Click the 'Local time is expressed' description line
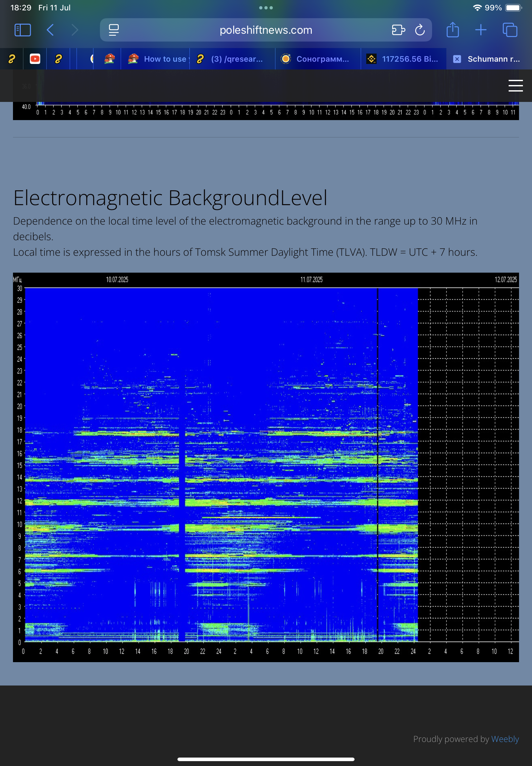This screenshot has width=532, height=766. point(245,252)
